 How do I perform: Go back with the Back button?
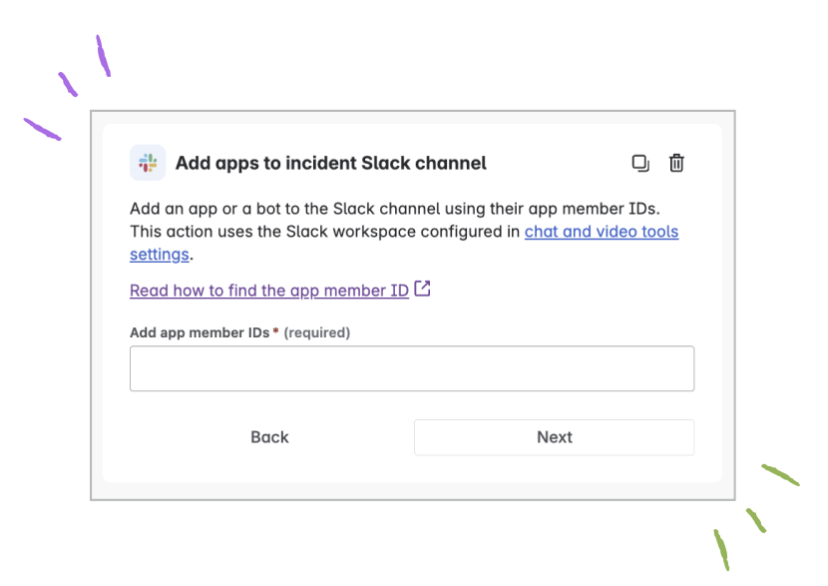[269, 437]
